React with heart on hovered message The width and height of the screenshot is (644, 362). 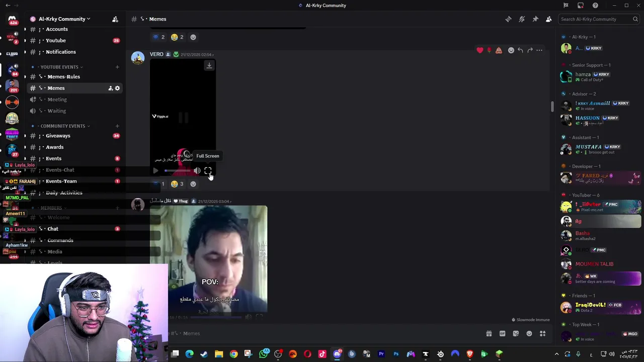tap(480, 50)
